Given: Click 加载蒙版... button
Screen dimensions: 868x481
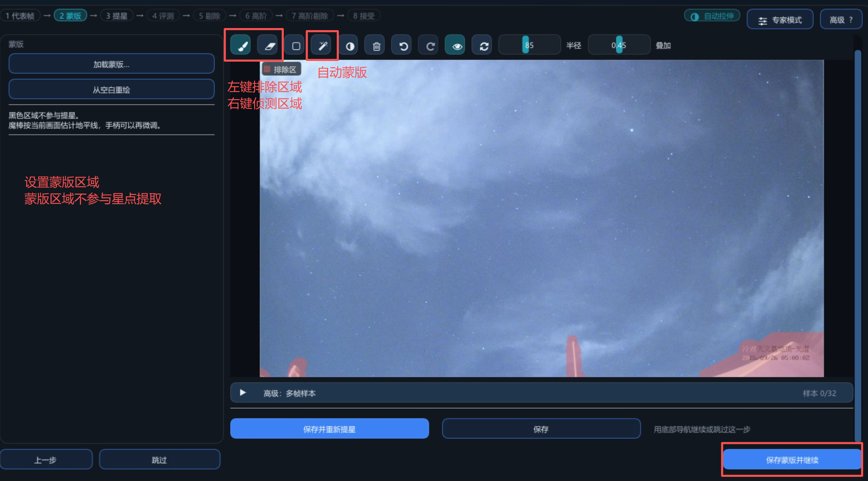Looking at the screenshot, I should pyautogui.click(x=111, y=64).
